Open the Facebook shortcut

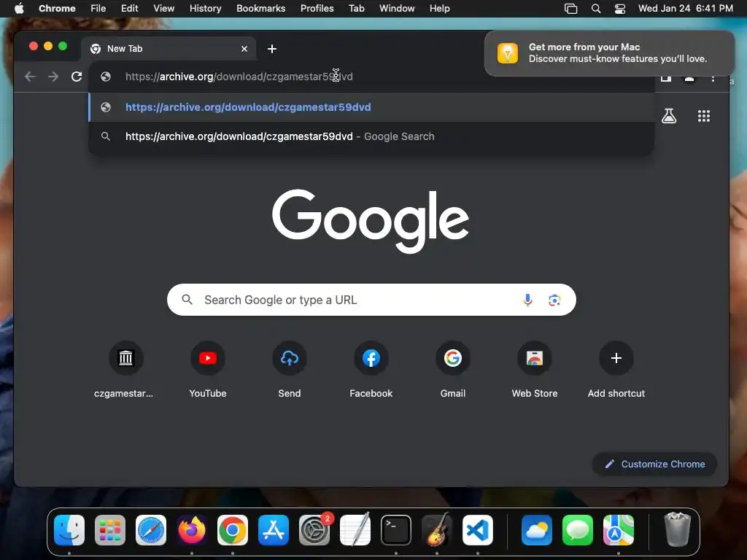(x=371, y=370)
